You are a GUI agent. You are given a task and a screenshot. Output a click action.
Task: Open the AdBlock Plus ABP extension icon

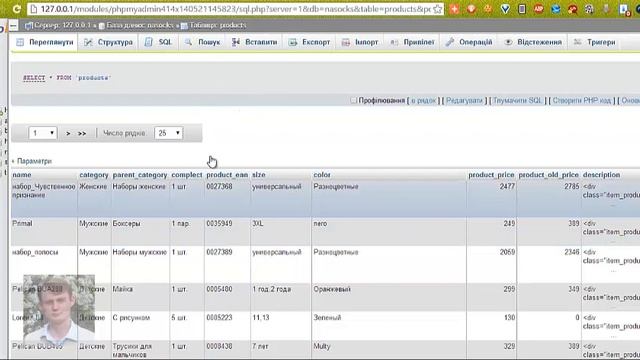tap(539, 9)
